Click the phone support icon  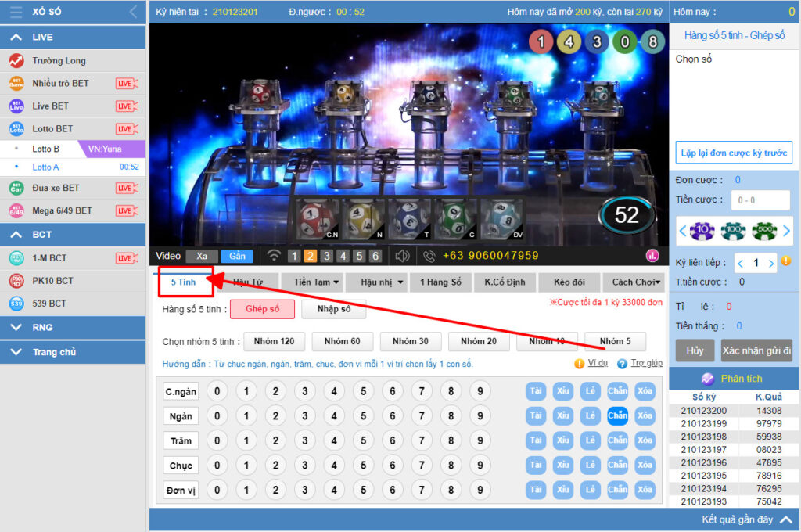pos(429,256)
